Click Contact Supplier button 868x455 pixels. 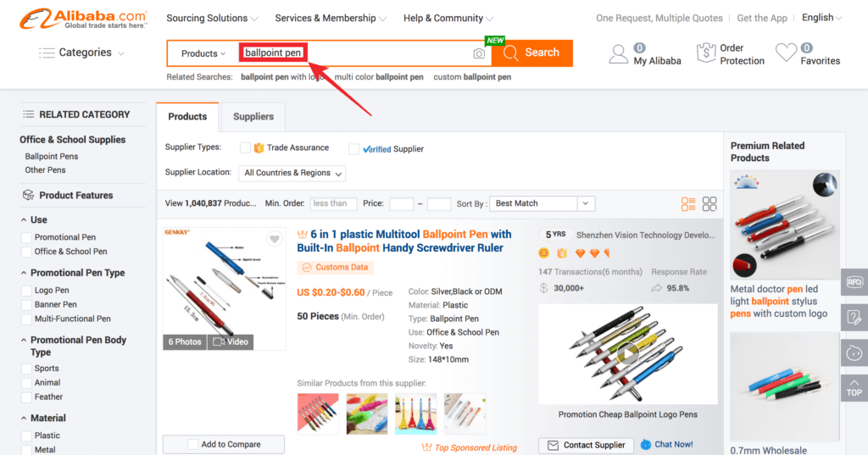coord(586,445)
